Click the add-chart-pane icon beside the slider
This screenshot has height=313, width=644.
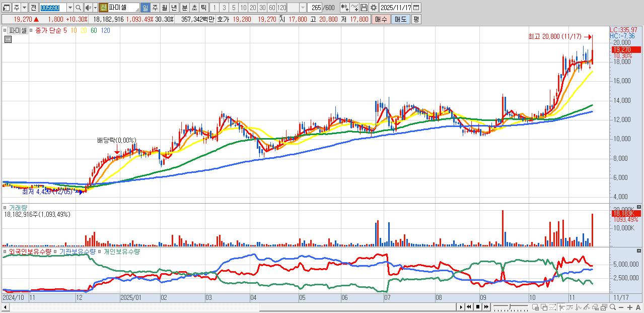535,307
